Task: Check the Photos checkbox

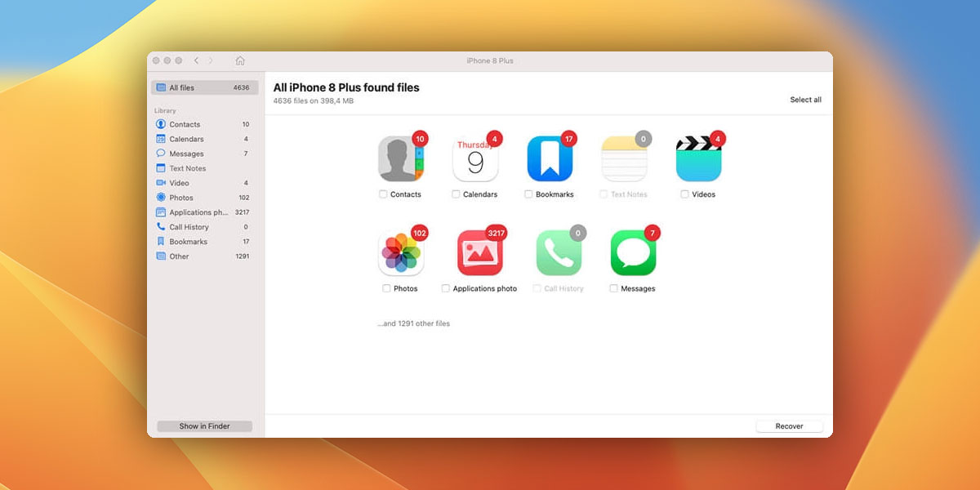Action: click(x=386, y=288)
